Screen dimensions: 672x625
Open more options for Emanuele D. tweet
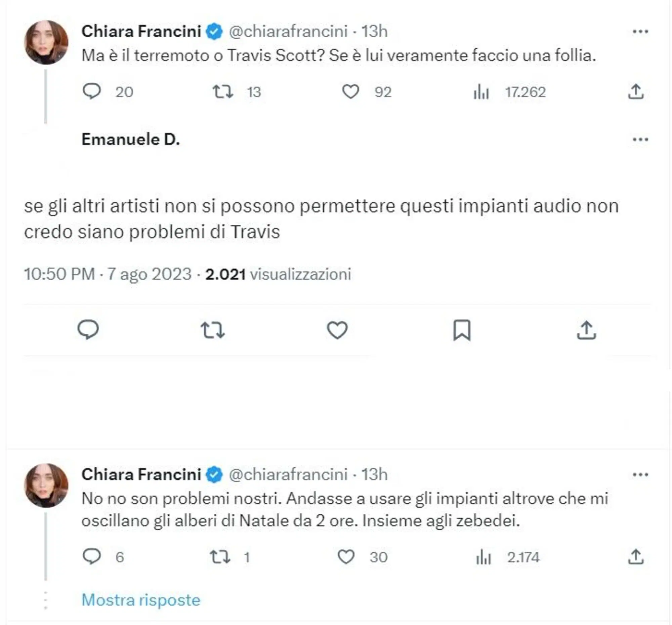[640, 139]
